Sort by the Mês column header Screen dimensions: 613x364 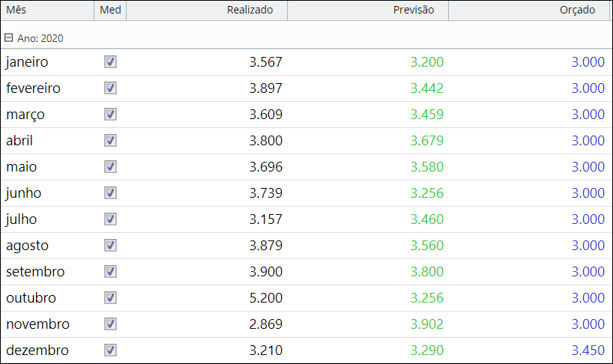pos(47,10)
